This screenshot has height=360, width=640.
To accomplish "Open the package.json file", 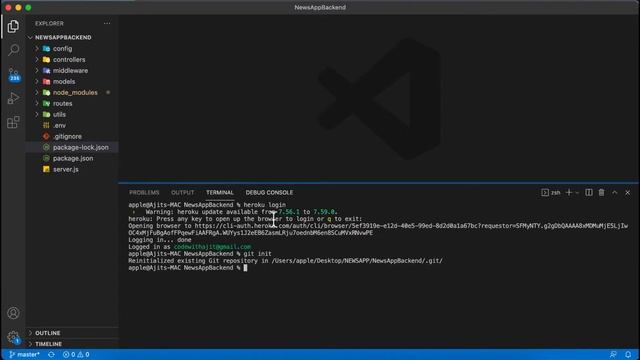I will click(x=72, y=158).
